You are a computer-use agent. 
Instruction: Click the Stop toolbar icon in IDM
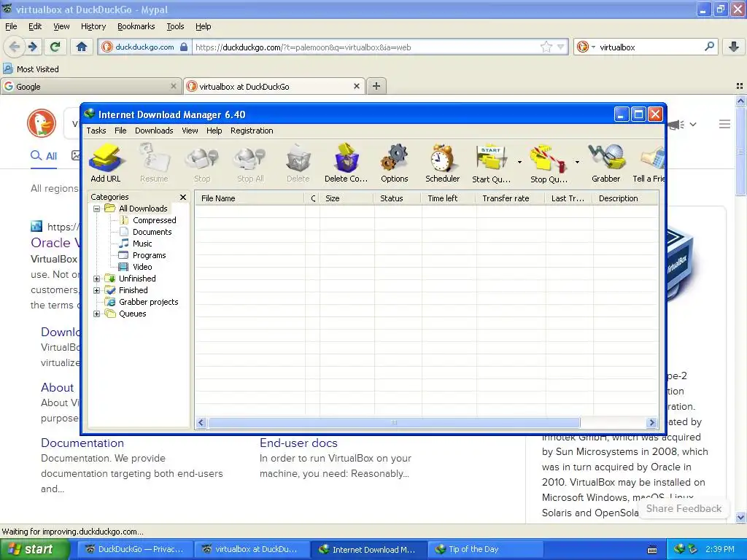(202, 163)
